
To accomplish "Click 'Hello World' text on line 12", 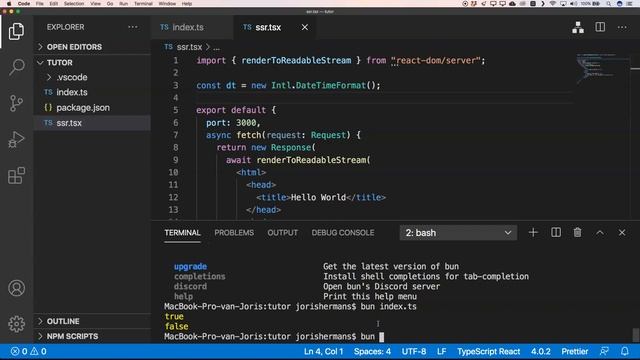I will tap(318, 198).
